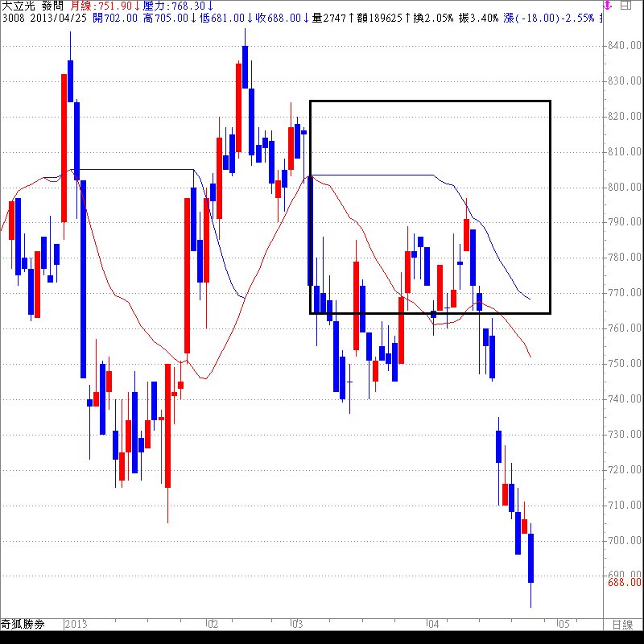This screenshot has height=644, width=644.
Task: Click the 840.00 price axis label
Action: click(624, 46)
